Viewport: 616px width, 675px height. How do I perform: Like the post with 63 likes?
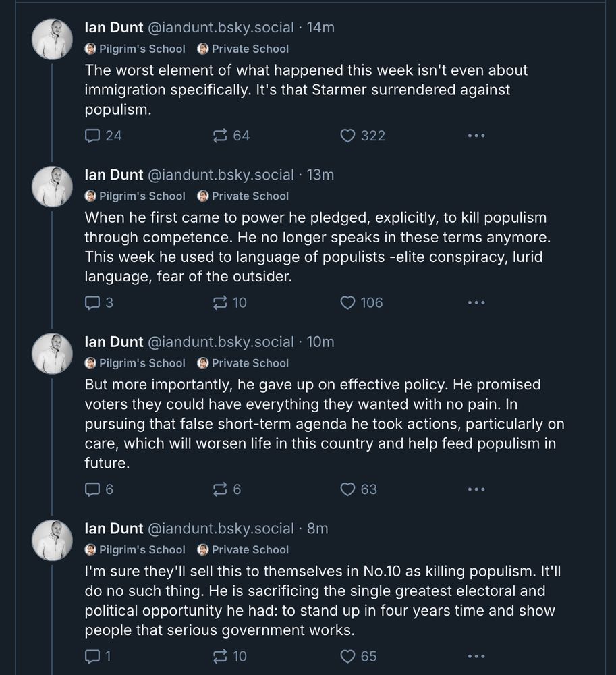[347, 489]
